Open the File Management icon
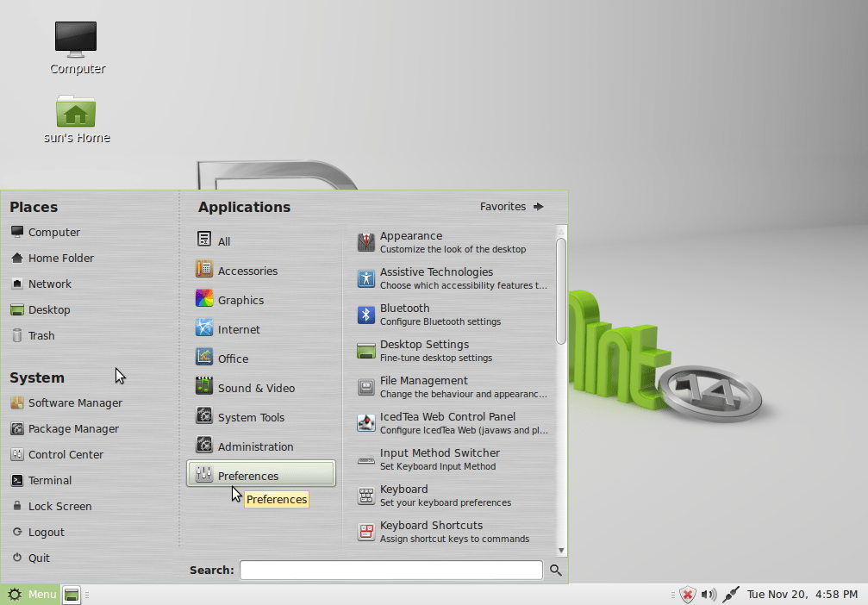The width and height of the screenshot is (868, 605). coord(366,387)
